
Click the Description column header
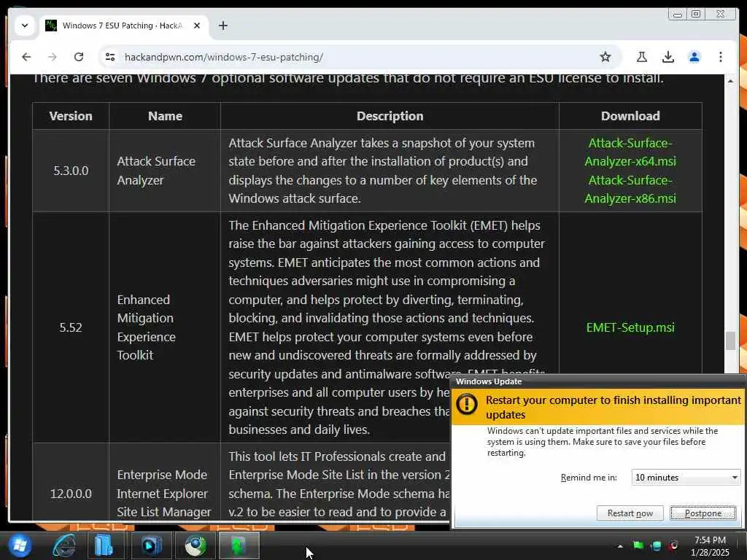pos(390,116)
